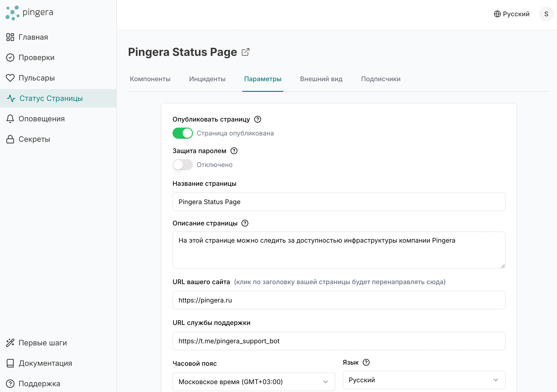Screen dimensions: 557x392
Task: Toggle off the published page switch
Action: [183, 133]
